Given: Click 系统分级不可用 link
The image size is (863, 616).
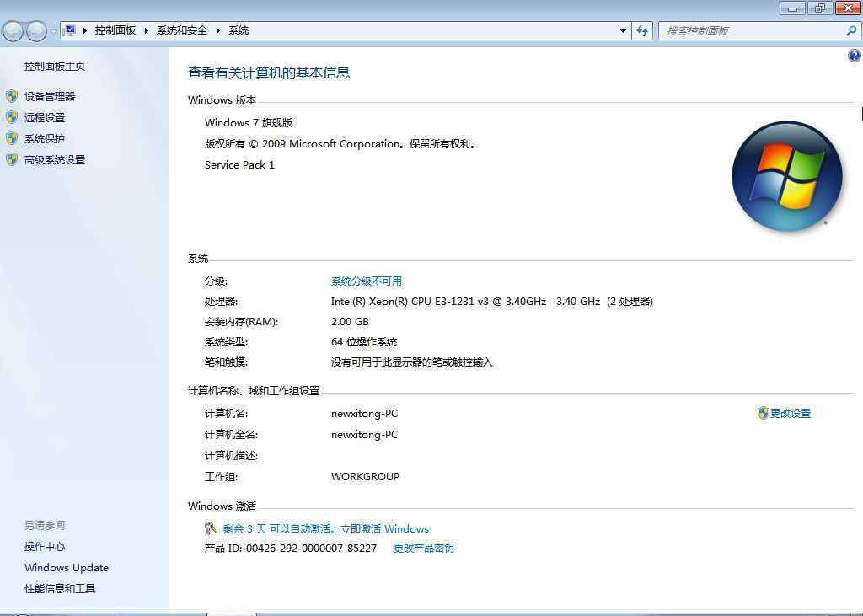Looking at the screenshot, I should click(366, 281).
